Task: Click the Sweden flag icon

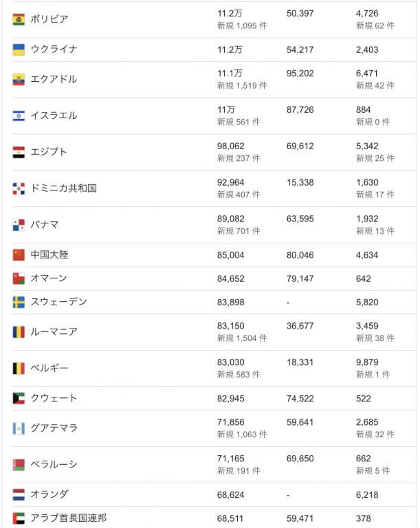Action: coord(19,302)
